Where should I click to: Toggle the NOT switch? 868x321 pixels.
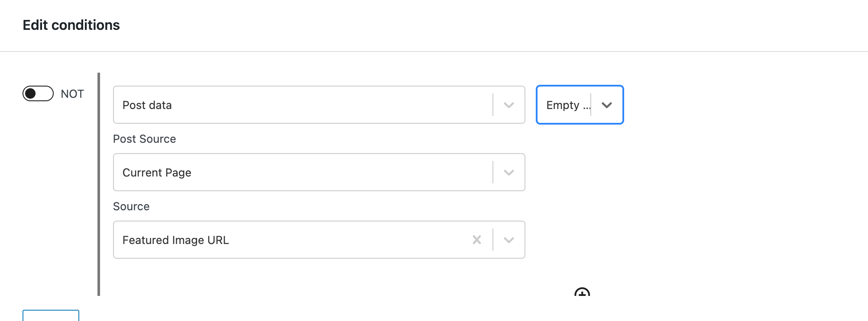(38, 93)
